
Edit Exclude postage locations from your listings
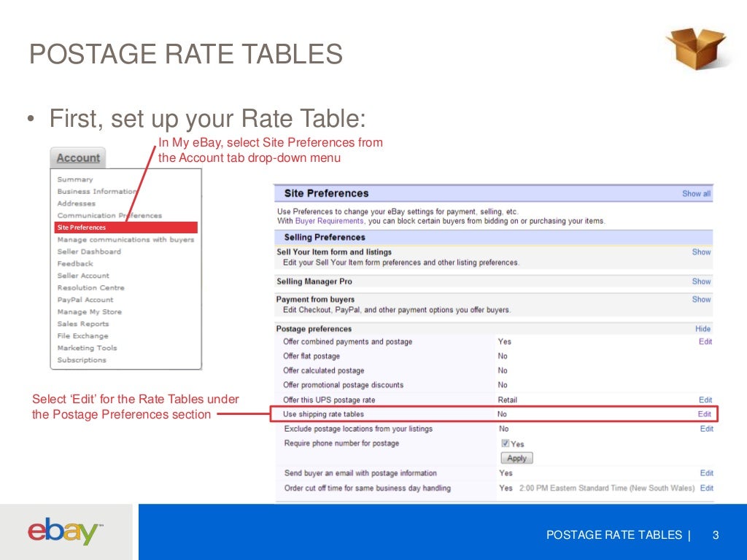click(706, 429)
